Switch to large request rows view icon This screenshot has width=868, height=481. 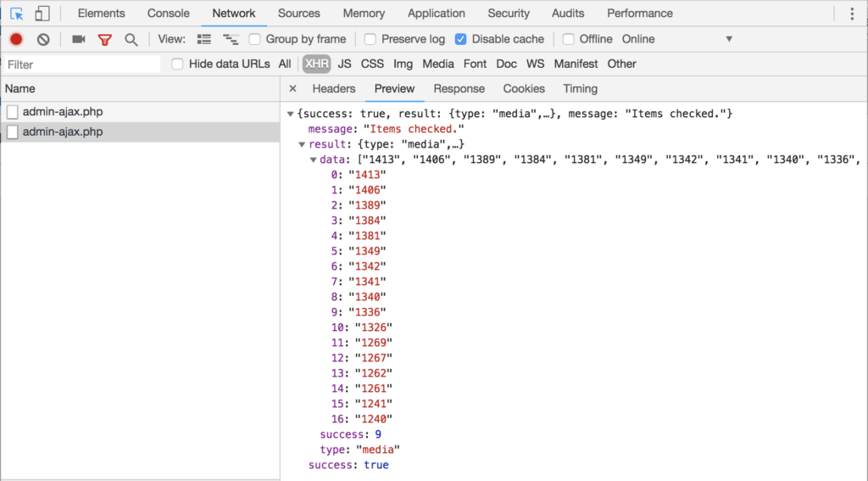[x=204, y=39]
